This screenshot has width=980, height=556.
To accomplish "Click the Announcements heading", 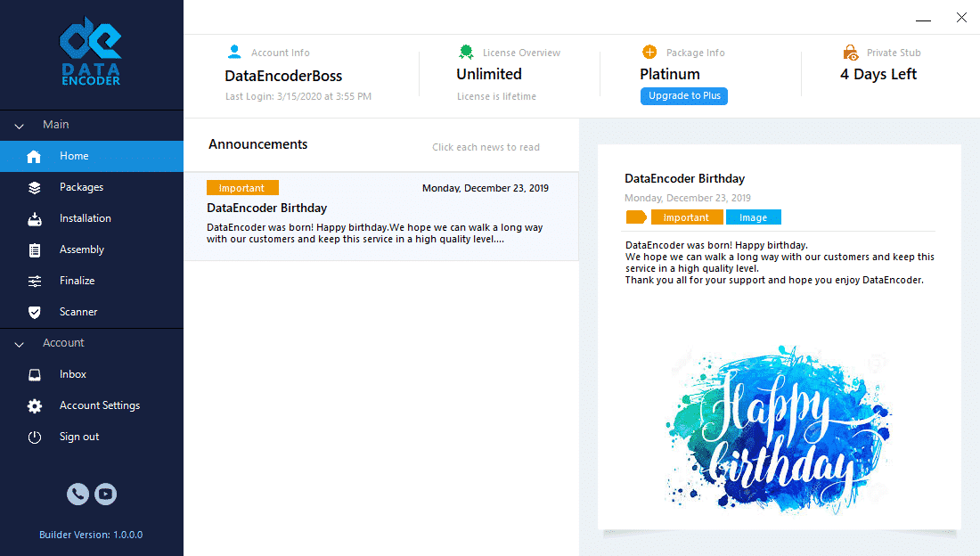I will pos(257,144).
